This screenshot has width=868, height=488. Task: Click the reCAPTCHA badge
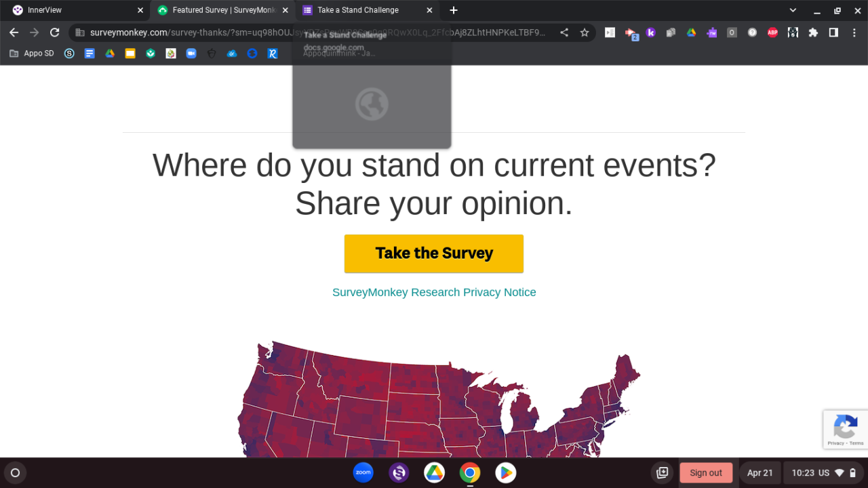click(846, 429)
